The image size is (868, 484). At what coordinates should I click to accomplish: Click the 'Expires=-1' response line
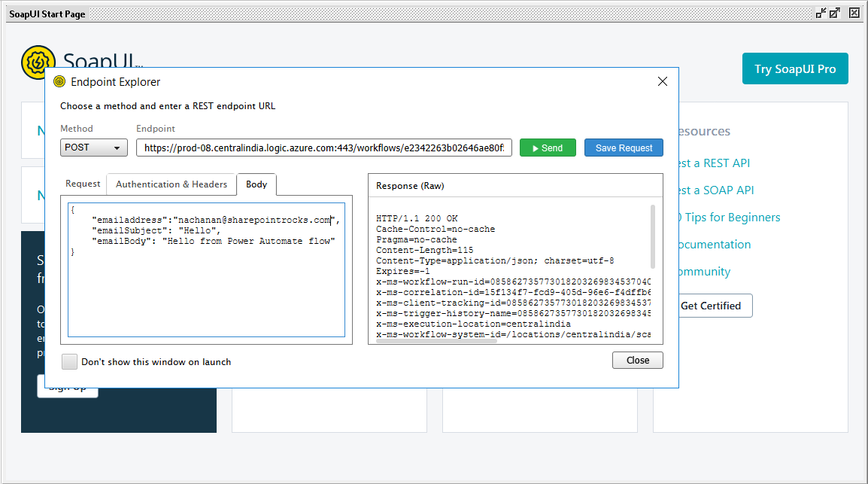(403, 271)
